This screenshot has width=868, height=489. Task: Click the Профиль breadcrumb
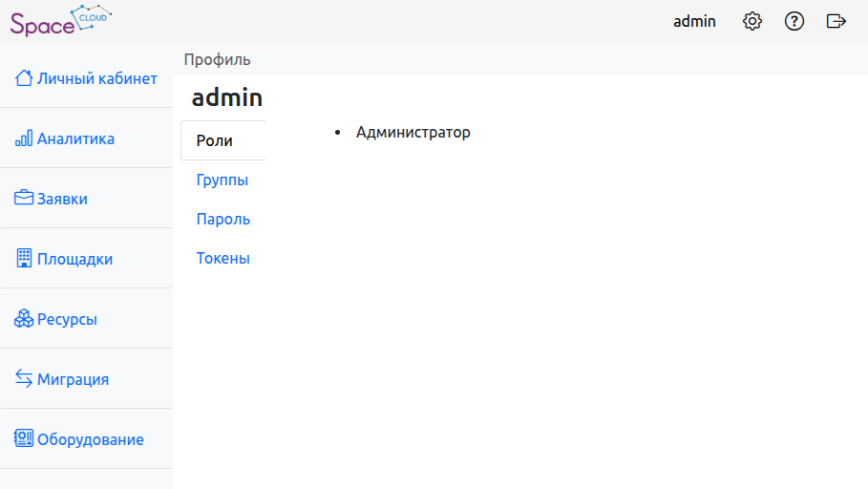(x=218, y=59)
